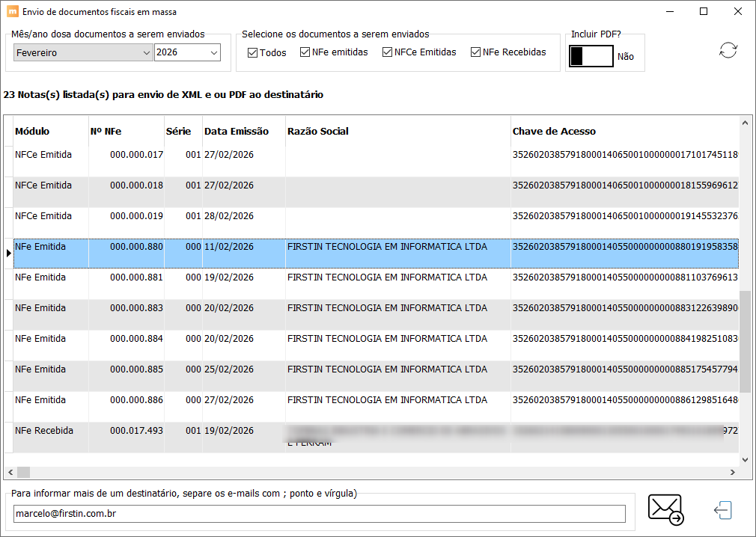756x537 pixels.
Task: Click the exit door icon
Action: 722,511
